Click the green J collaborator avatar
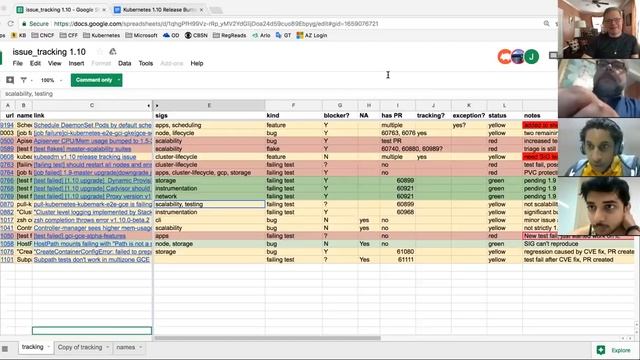This screenshot has height=360, width=640. [x=531, y=57]
